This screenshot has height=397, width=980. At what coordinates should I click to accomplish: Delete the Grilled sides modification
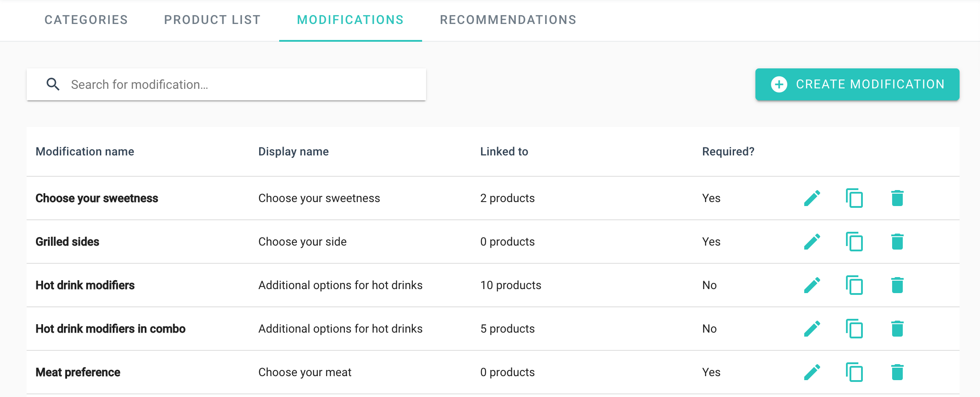coord(897,242)
